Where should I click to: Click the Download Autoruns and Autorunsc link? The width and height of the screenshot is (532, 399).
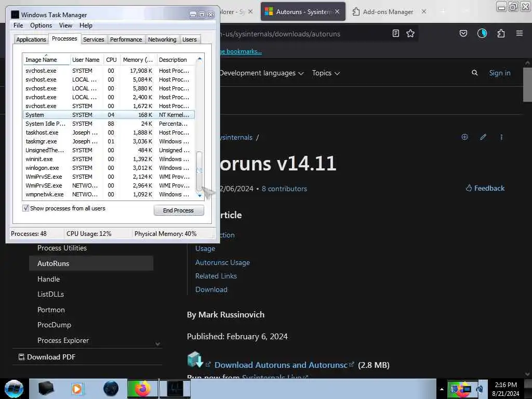(281, 365)
